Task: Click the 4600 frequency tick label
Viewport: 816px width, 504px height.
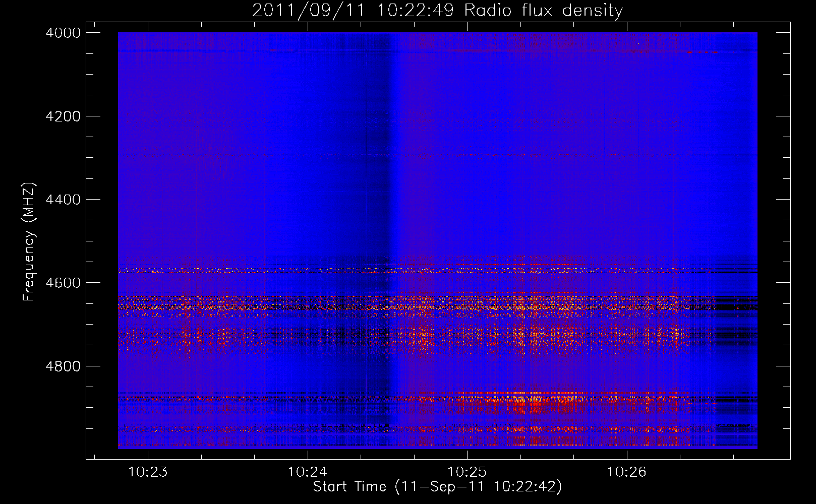Action: coord(63,283)
